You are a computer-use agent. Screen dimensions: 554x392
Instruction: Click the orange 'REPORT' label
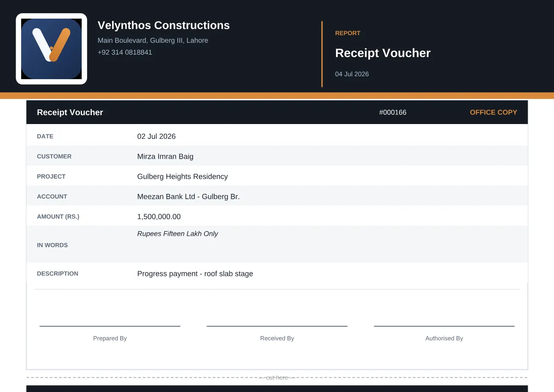(348, 33)
